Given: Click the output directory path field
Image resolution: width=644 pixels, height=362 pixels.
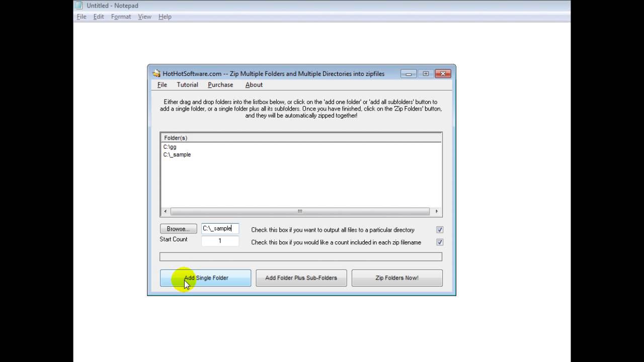Looking at the screenshot, I should (x=220, y=229).
